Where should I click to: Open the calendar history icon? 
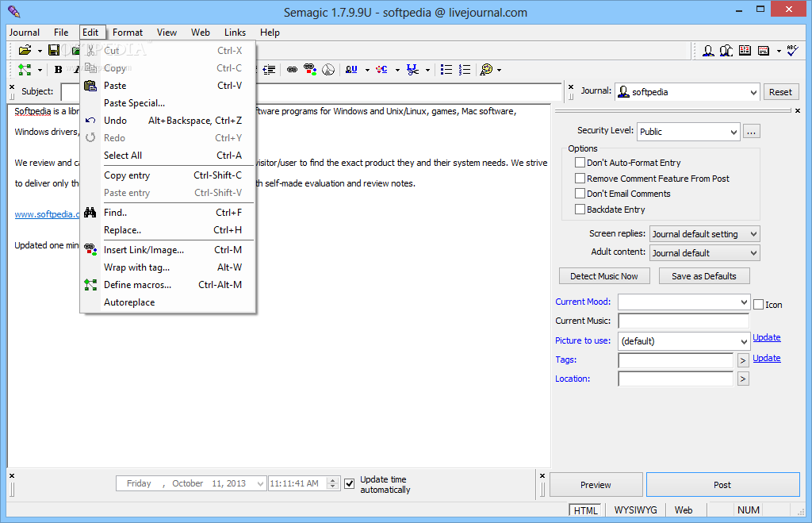tap(745, 50)
